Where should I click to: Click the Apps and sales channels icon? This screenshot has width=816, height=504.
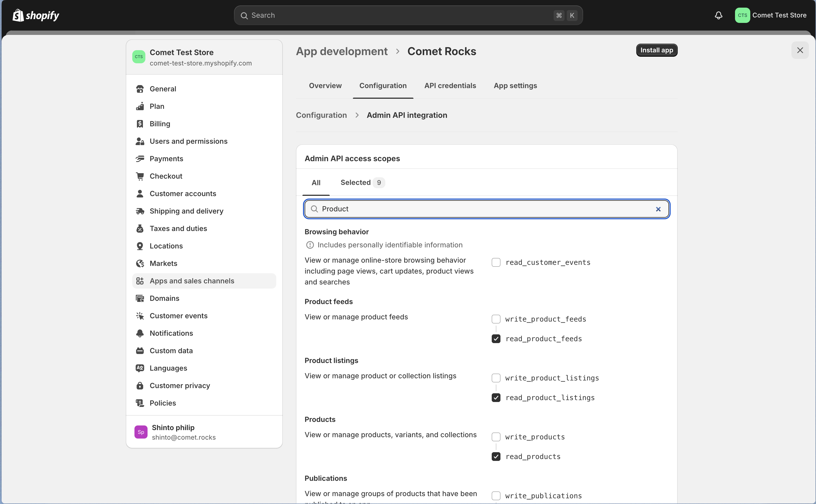tap(140, 281)
